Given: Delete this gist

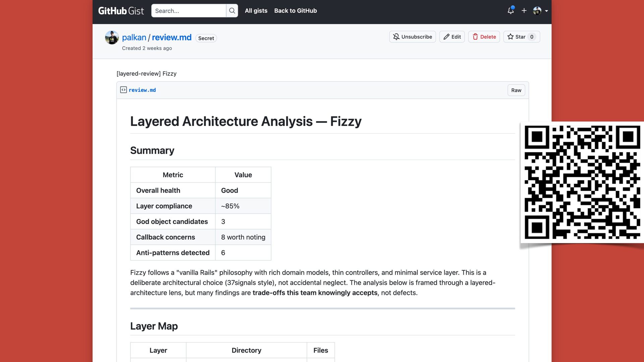Looking at the screenshot, I should (x=484, y=37).
